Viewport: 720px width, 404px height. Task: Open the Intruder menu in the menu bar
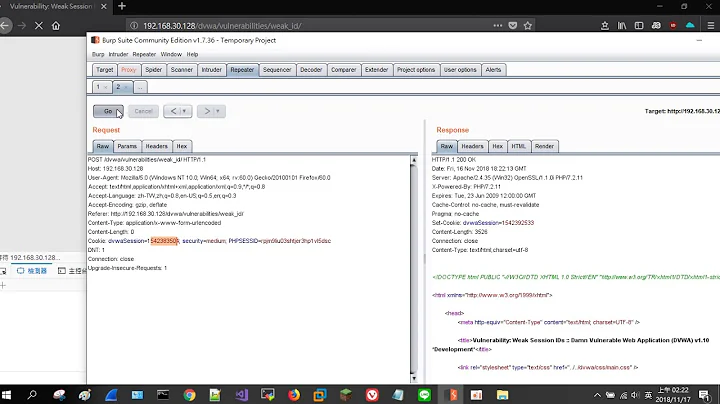tap(118, 54)
